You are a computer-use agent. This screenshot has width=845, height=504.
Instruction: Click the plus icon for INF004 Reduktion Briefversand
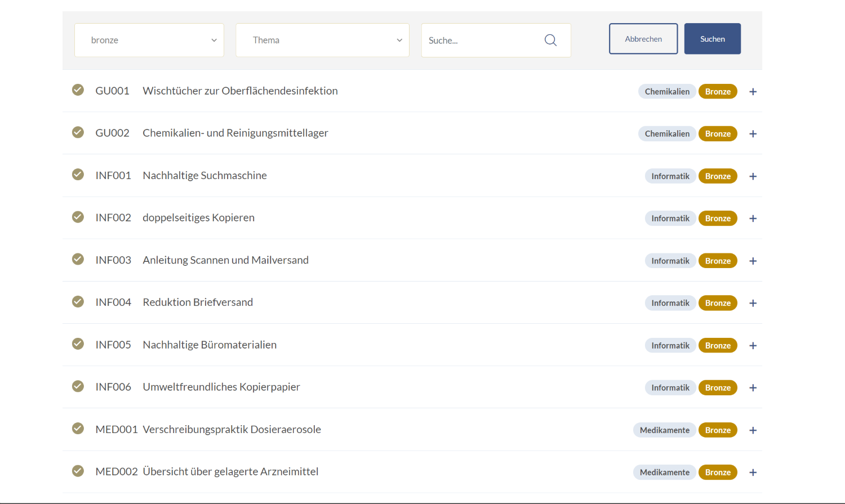click(753, 303)
